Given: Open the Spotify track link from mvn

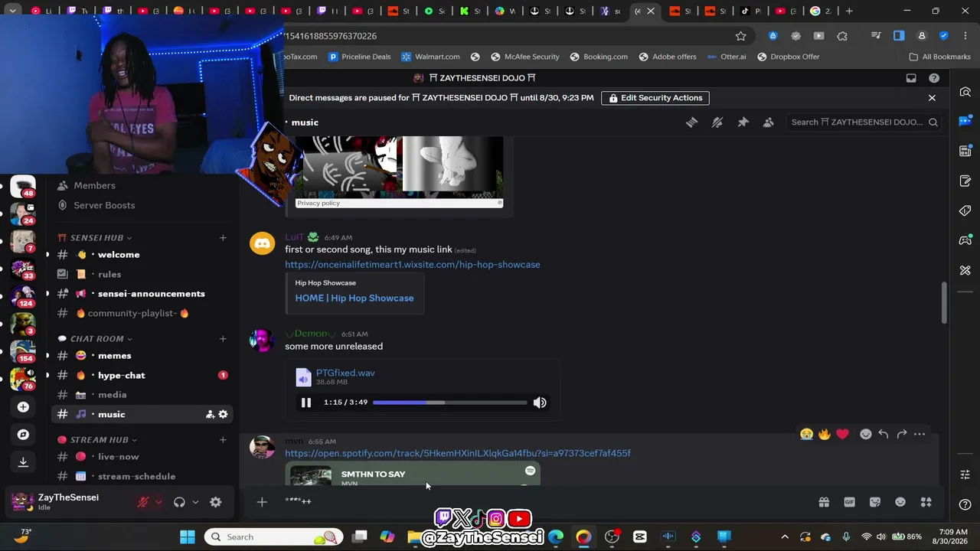Looking at the screenshot, I should click(x=458, y=453).
